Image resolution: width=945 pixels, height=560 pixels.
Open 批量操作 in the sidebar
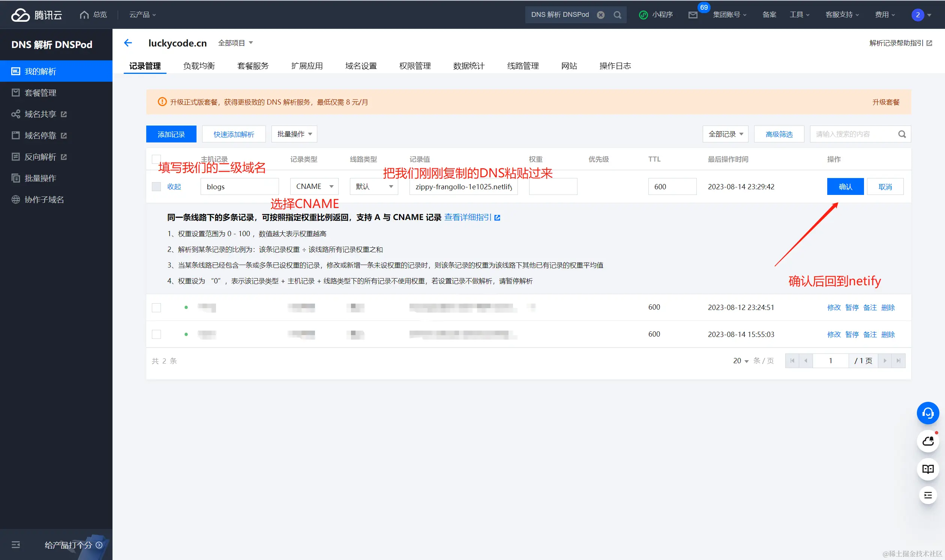56,178
